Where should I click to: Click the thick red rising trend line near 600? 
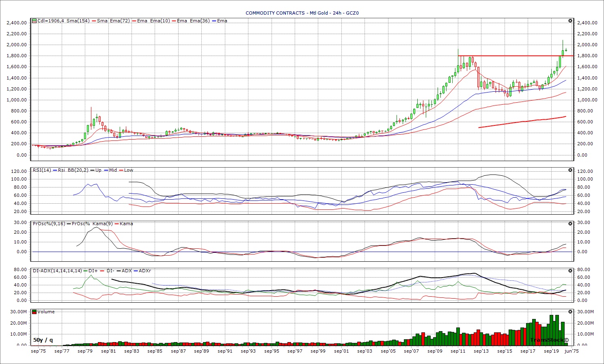click(522, 122)
